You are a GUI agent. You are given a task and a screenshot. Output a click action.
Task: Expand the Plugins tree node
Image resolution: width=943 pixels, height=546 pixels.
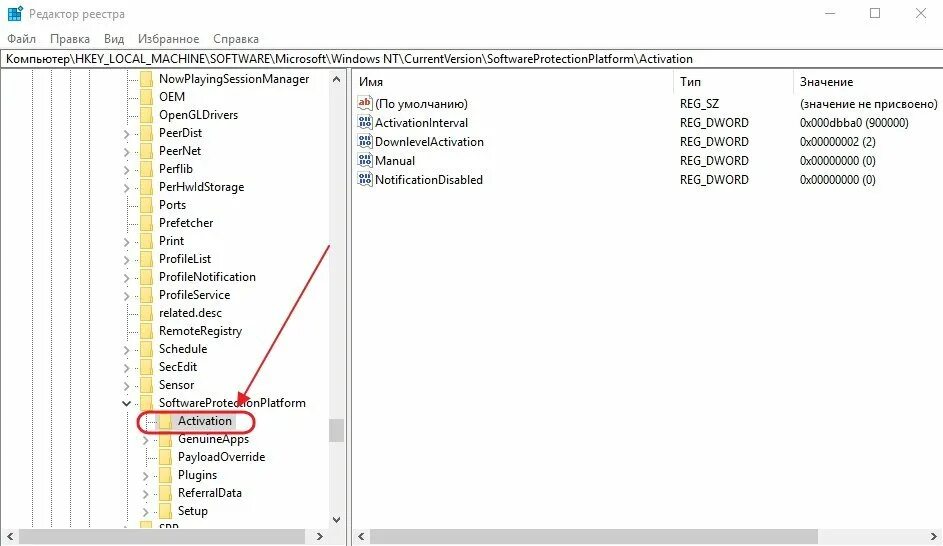tap(146, 476)
